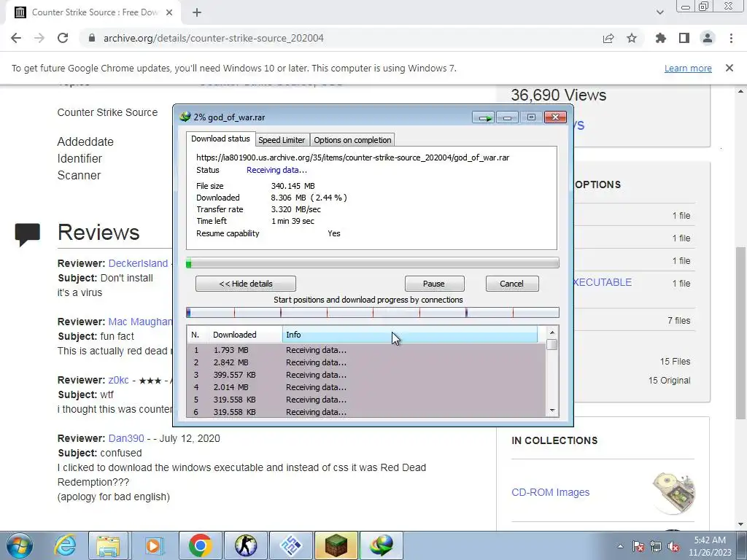Select connection row 5 in the list
The height and width of the screenshot is (560, 747).
point(366,400)
